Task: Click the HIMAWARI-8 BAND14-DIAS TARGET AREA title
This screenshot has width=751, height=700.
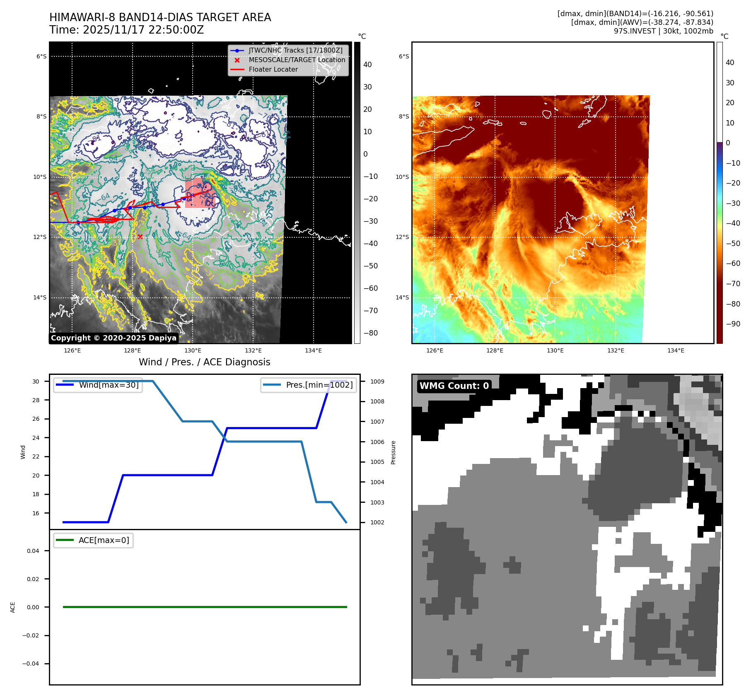Action: coord(160,17)
